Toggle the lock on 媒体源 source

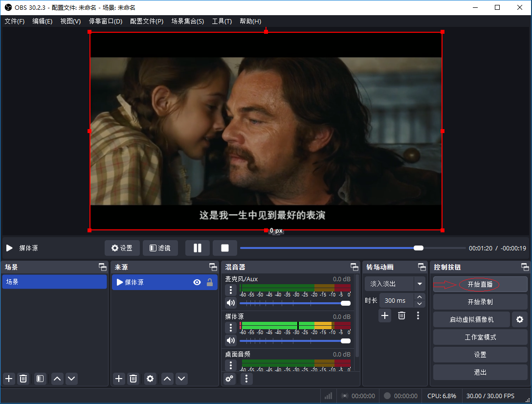210,282
